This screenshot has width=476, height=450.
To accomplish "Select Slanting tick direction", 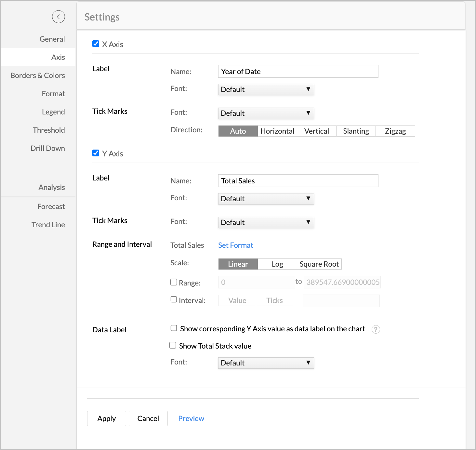I will 356,131.
